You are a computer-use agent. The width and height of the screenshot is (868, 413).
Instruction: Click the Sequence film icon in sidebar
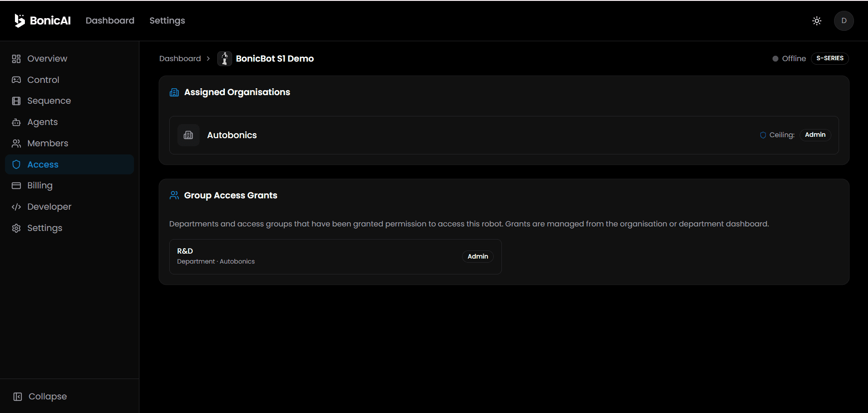[x=16, y=101]
